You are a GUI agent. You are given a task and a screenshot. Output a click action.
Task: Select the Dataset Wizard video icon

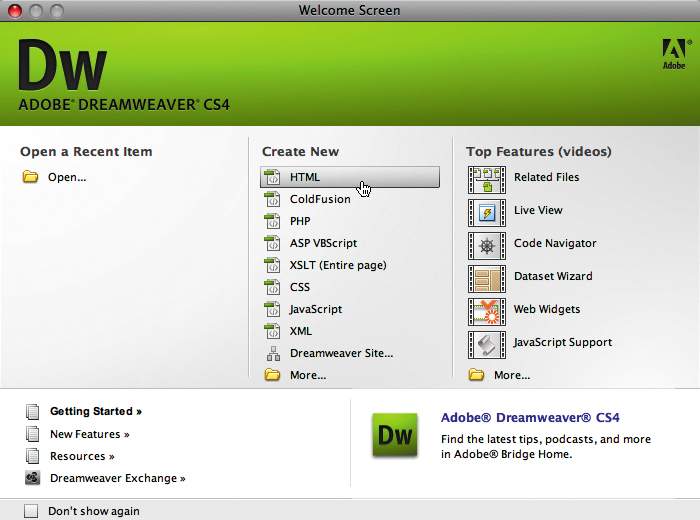point(487,278)
